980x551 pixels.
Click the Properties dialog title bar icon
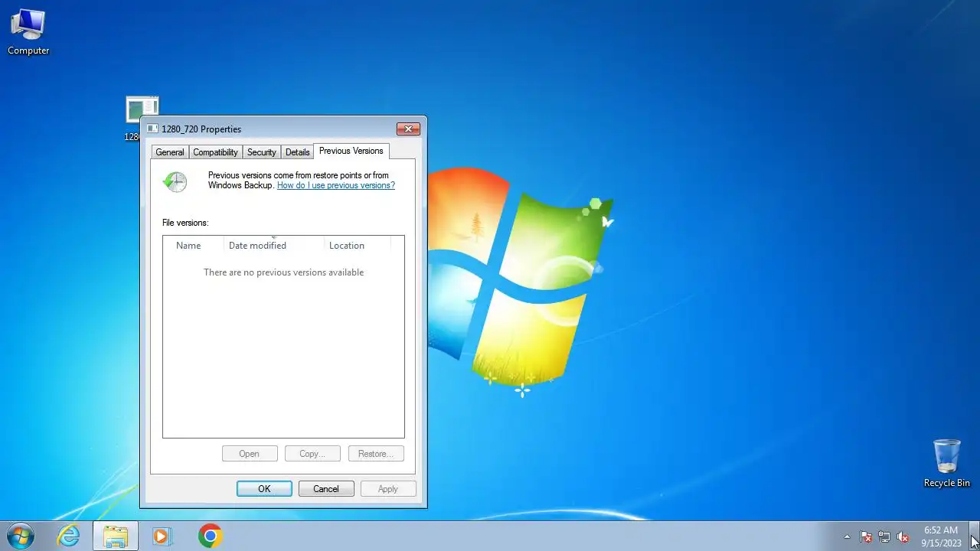pyautogui.click(x=152, y=129)
